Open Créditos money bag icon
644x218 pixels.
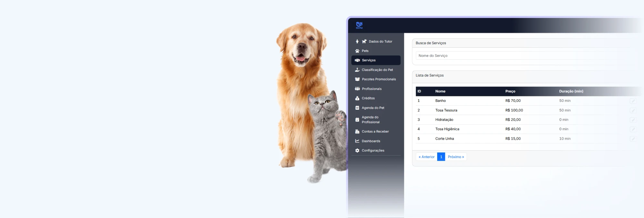coord(357,98)
